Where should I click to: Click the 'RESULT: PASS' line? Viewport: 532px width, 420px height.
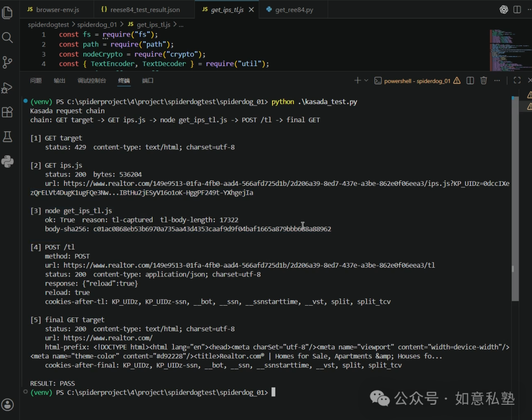pyautogui.click(x=52, y=384)
